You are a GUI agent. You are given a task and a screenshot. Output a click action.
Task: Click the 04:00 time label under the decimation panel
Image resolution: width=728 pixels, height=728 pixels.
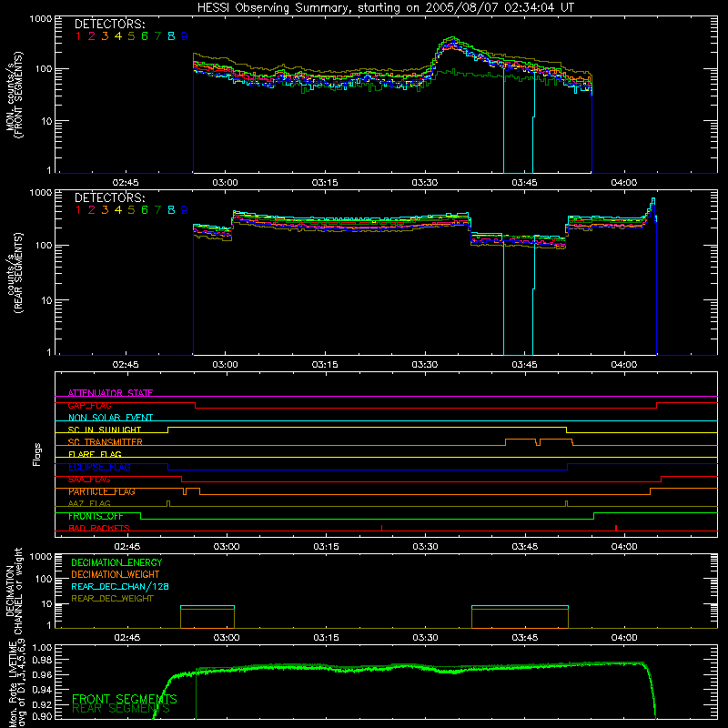624,638
